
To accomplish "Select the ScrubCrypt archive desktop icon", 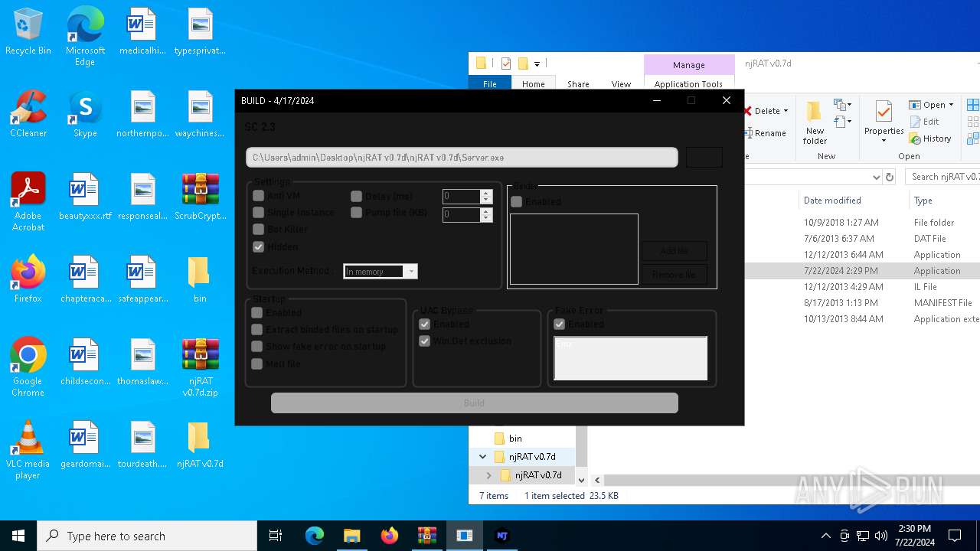I will click(200, 197).
